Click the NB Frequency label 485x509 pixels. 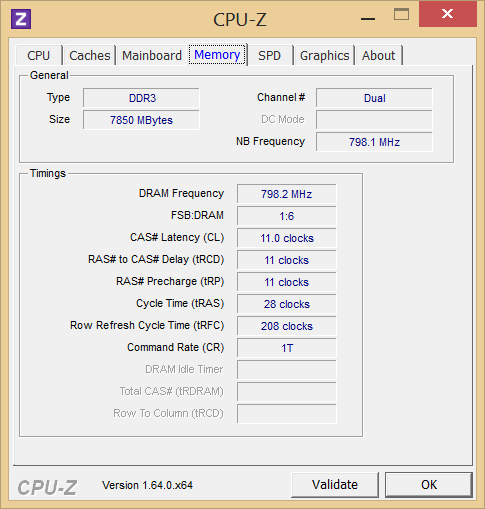point(270,141)
